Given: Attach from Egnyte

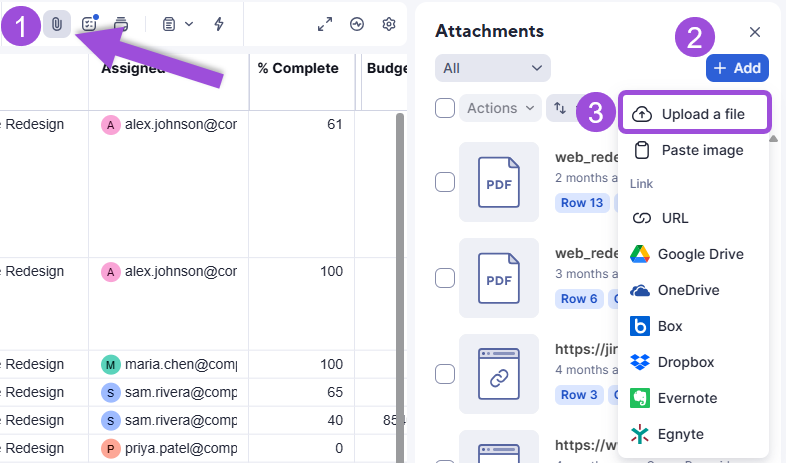Looking at the screenshot, I should (x=694, y=434).
